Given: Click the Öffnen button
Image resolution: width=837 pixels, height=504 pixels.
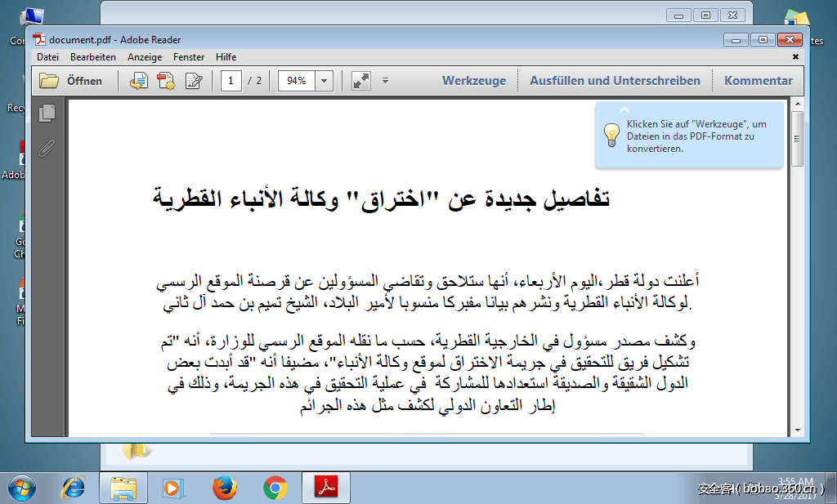Looking at the screenshot, I should pyautogui.click(x=71, y=80).
